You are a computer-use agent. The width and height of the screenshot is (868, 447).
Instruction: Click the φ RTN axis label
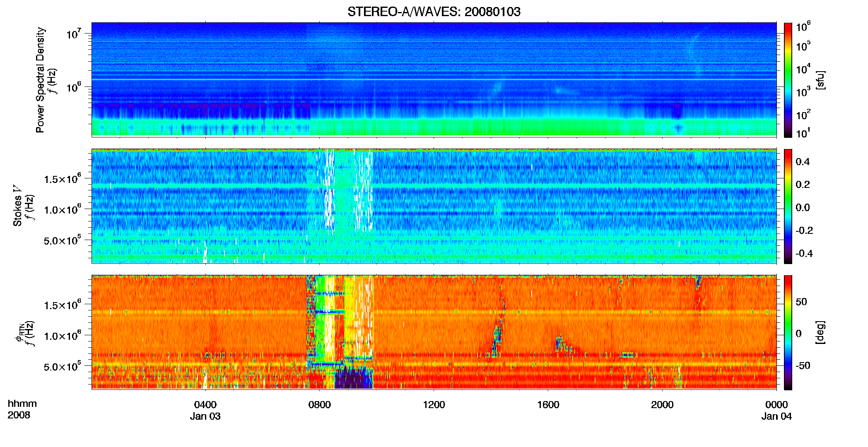[x=19, y=332]
